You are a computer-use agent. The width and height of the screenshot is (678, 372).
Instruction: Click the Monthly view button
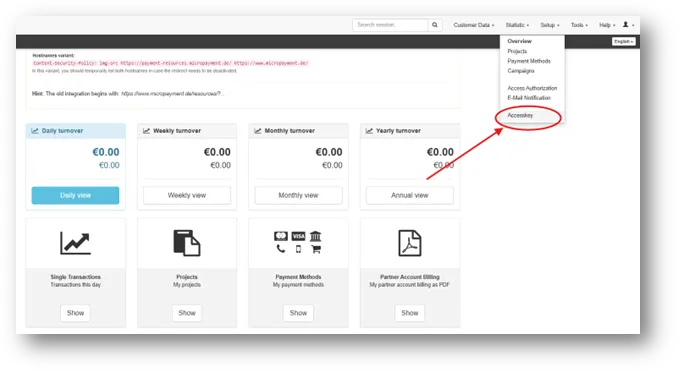click(298, 196)
